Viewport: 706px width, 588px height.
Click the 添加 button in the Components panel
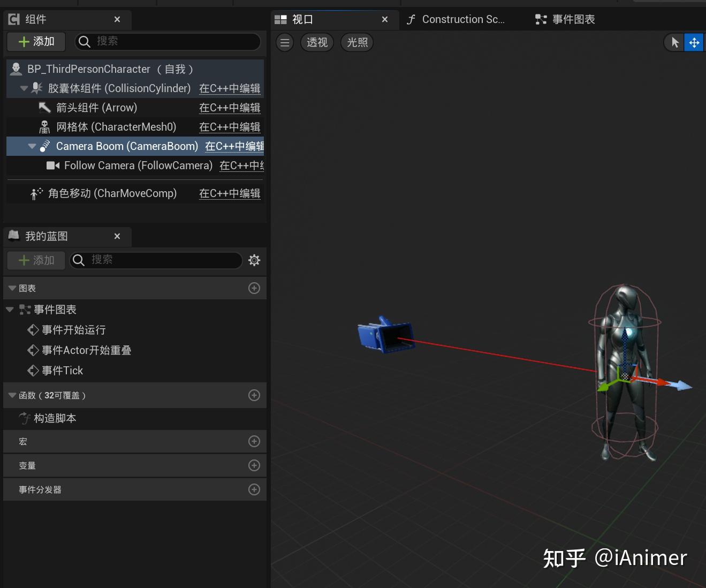pos(36,41)
